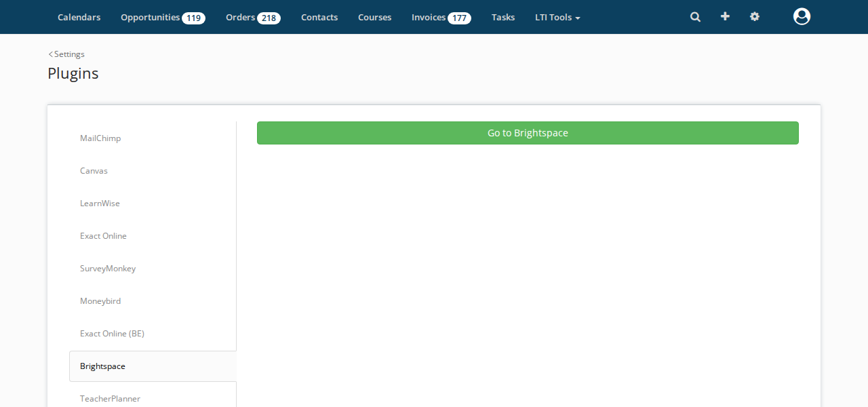Select the Exact Online (BE) plugin tab
Viewport: 868px width, 407px height.
coord(153,334)
